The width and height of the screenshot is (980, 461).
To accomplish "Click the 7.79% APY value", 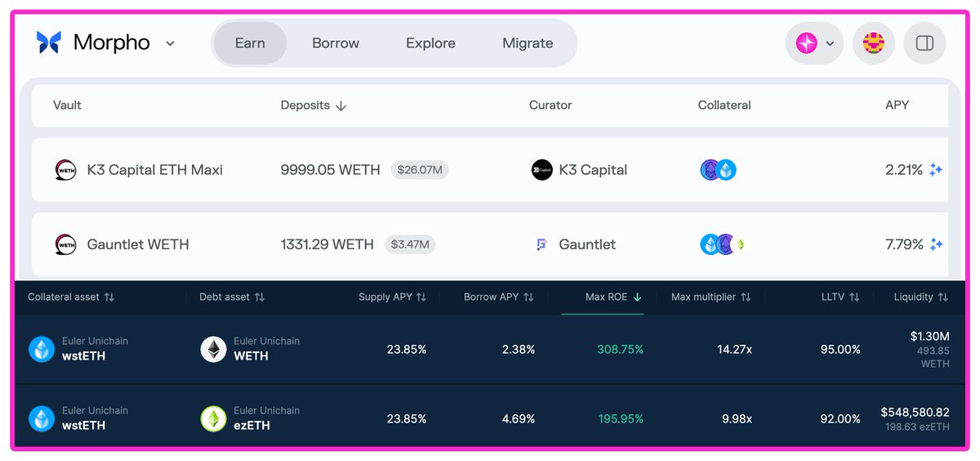I will click(904, 244).
